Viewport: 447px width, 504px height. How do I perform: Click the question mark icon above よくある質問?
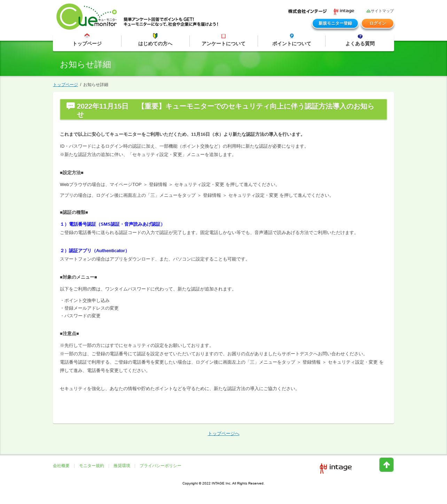pos(360,36)
